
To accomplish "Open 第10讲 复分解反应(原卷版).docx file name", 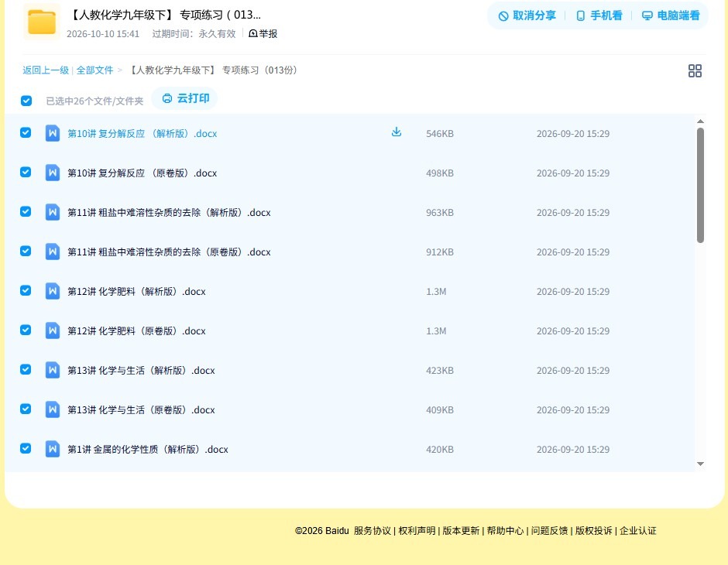I will (x=142, y=173).
